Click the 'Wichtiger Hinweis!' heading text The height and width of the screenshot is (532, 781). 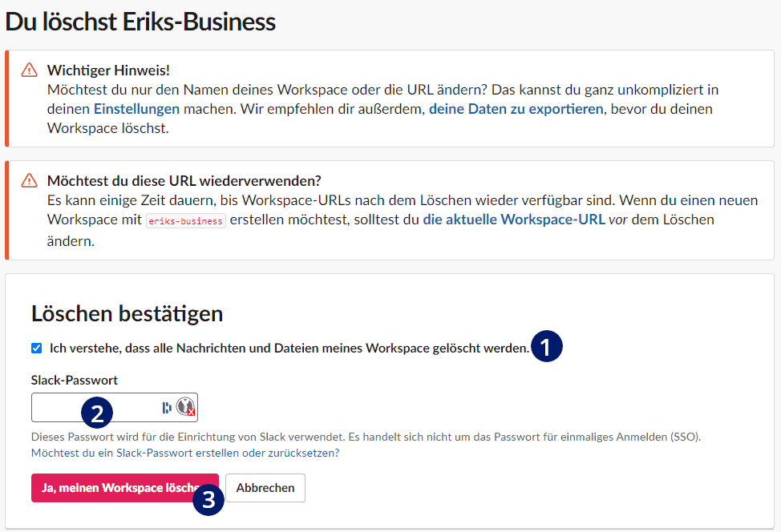108,71
